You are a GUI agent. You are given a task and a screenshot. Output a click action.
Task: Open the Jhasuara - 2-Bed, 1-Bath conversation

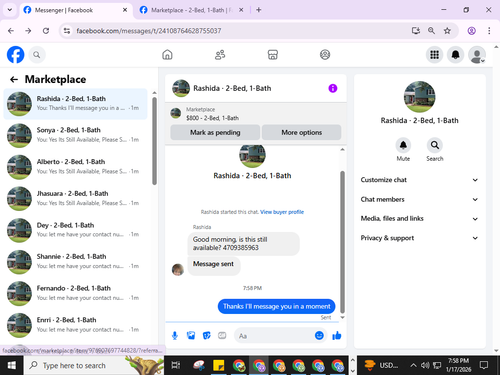(x=75, y=198)
